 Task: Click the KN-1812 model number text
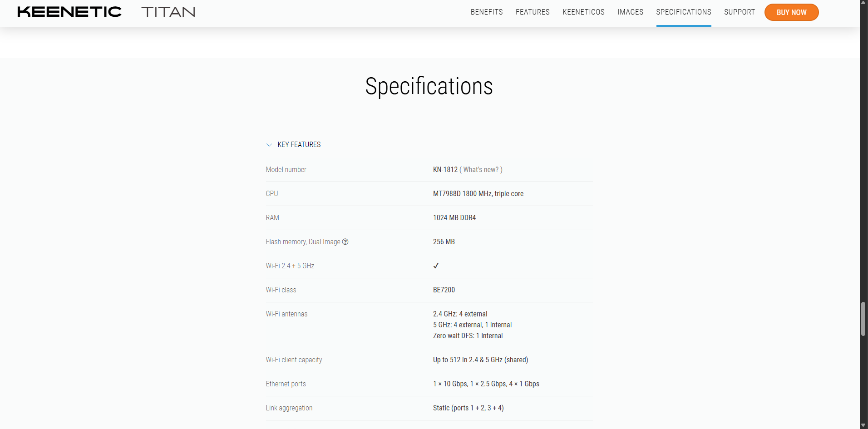(x=445, y=170)
